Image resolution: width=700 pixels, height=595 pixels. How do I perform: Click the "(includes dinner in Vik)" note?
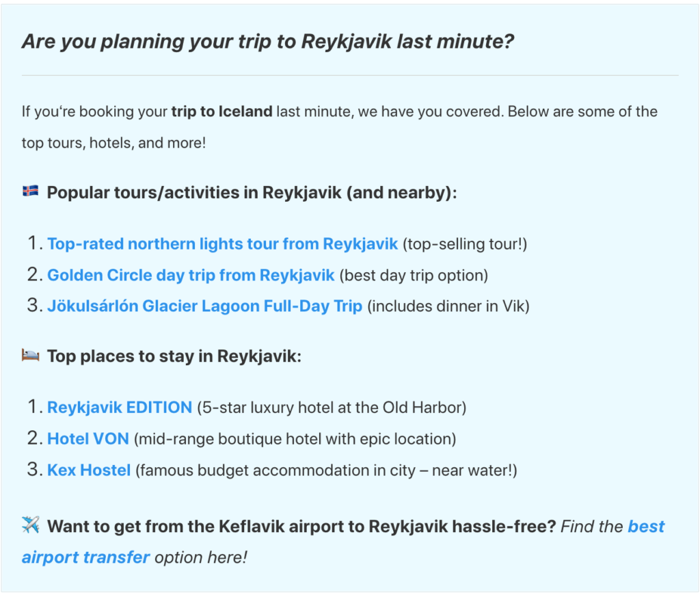click(x=448, y=306)
